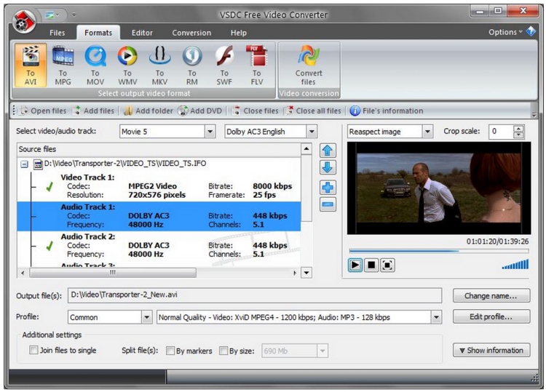Pick the To RM RealMedia format
The height and width of the screenshot is (392, 546).
pos(192,65)
